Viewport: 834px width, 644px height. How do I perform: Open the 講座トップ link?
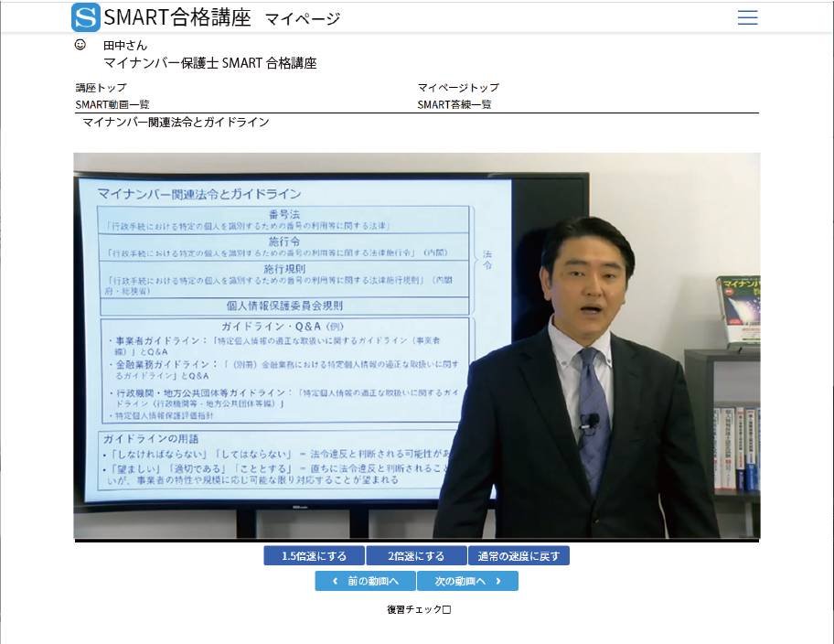(x=102, y=87)
